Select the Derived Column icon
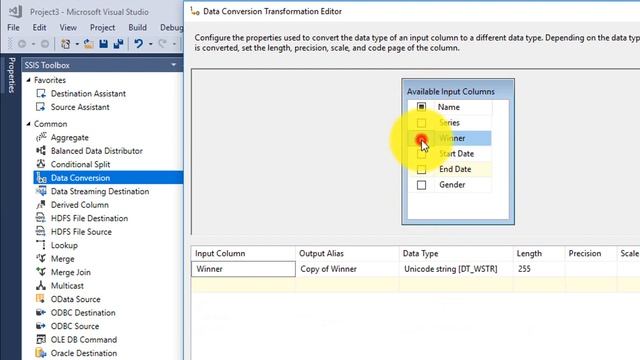The width and height of the screenshot is (640, 360). [41, 204]
